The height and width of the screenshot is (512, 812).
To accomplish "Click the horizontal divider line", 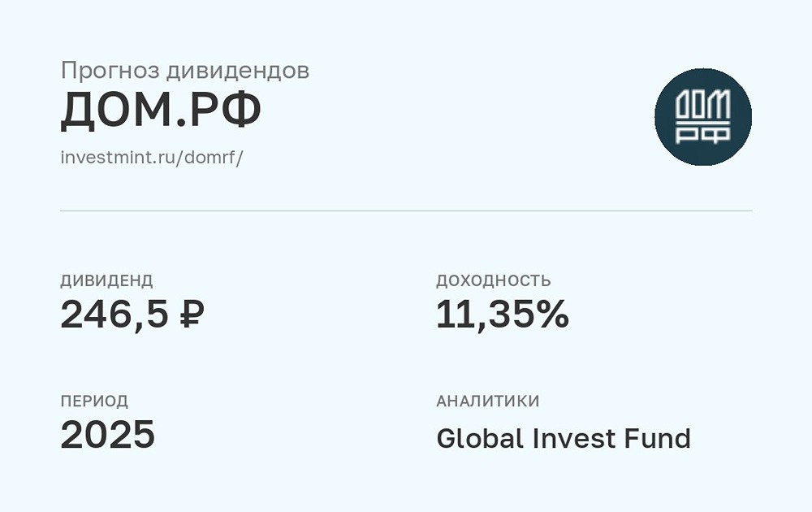I will tap(406, 211).
